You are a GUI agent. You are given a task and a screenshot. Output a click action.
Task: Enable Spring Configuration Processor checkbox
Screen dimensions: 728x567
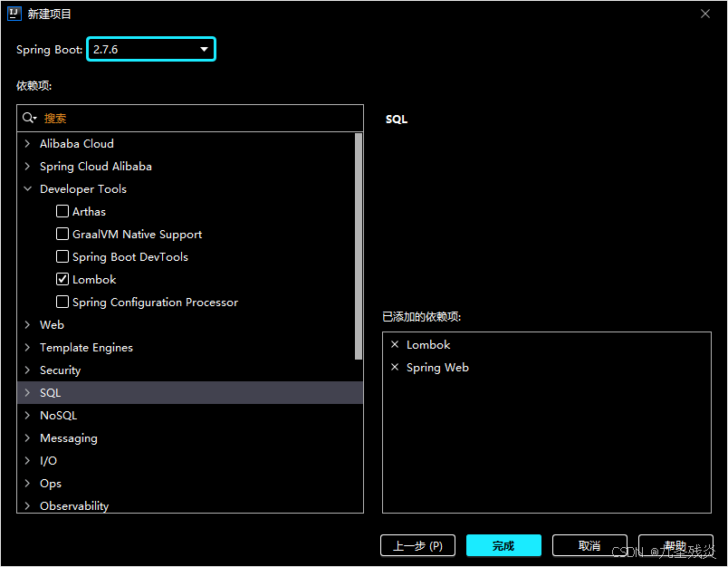62,302
